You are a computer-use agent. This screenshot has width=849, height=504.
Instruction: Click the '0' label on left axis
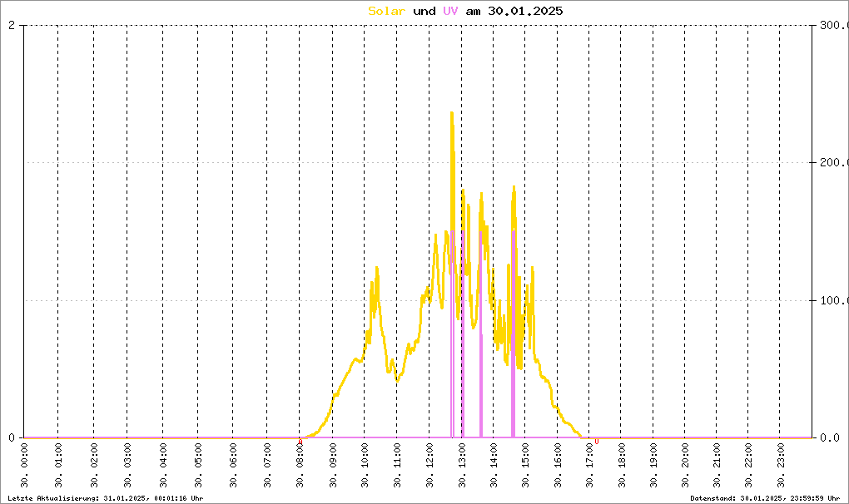12,437
